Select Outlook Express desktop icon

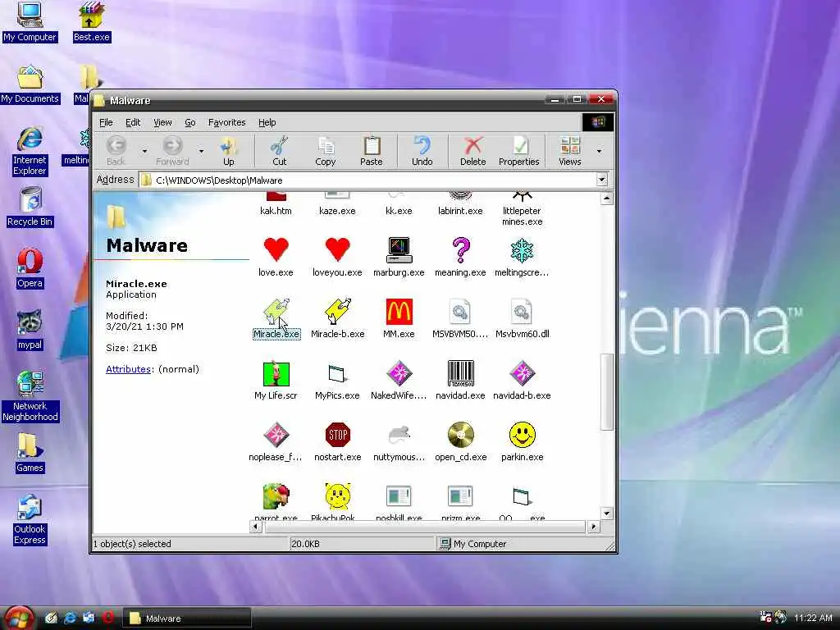pyautogui.click(x=30, y=519)
